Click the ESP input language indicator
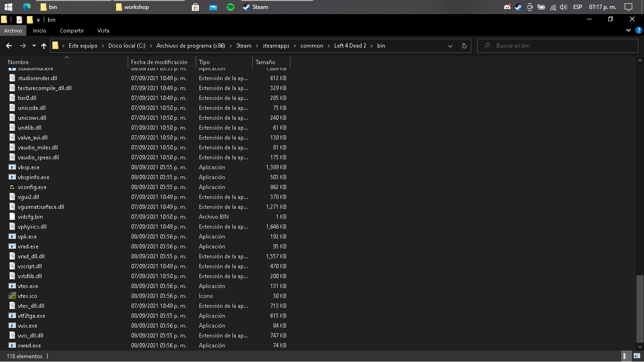This screenshot has height=362, width=644. [578, 7]
